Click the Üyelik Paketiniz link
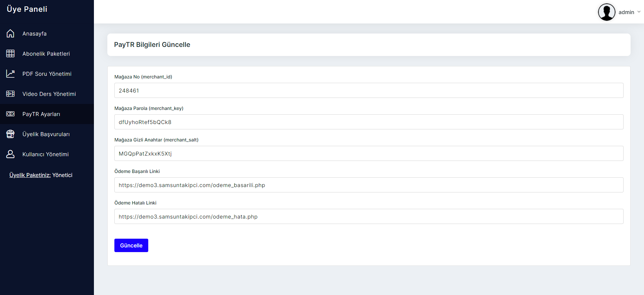 coord(30,175)
